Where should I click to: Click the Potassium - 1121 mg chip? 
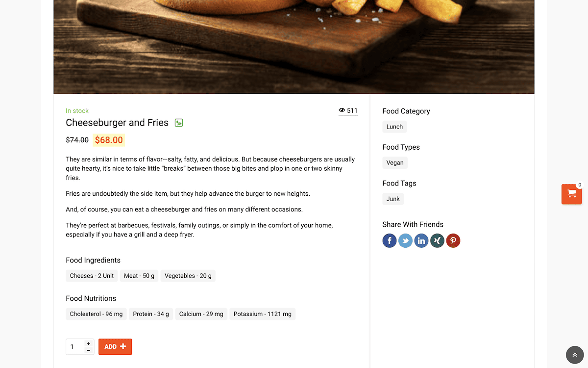point(263,314)
